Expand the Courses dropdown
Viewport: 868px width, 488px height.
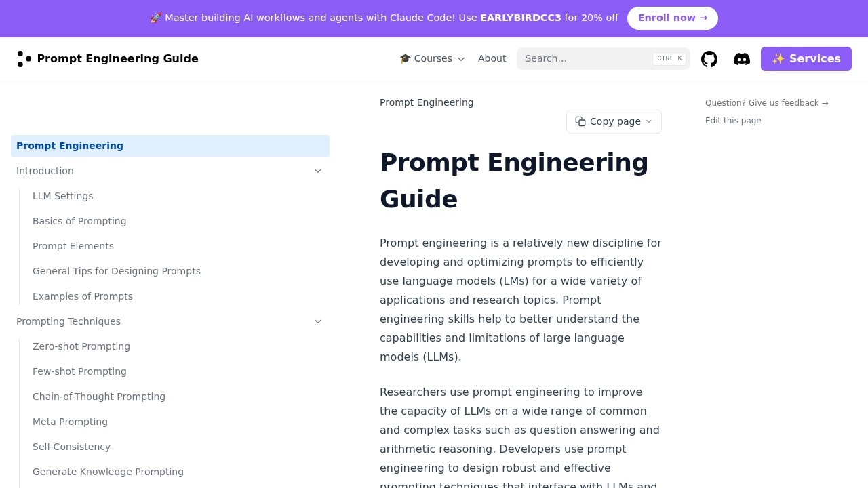(461, 59)
